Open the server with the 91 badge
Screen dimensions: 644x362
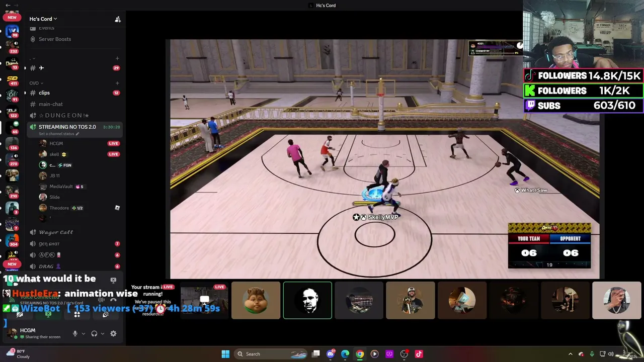[12, 96]
